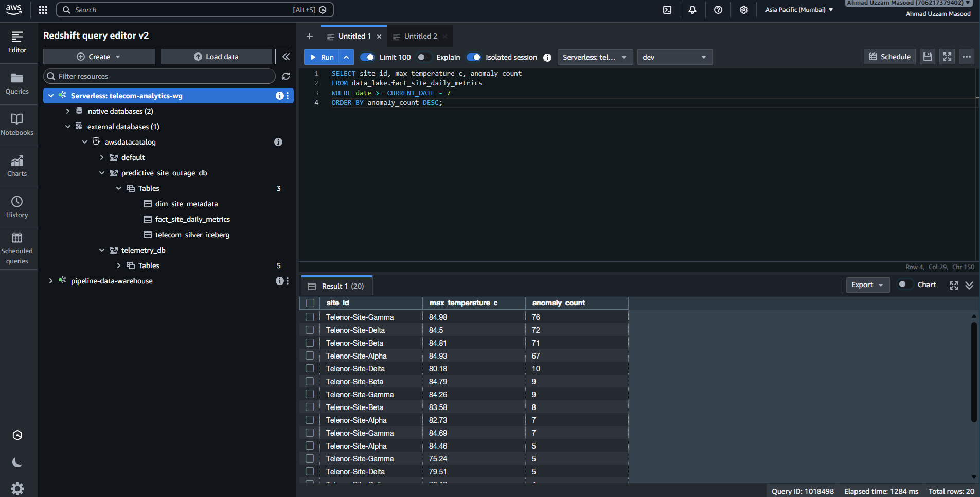Image resolution: width=980 pixels, height=497 pixels.
Task: Open the Asia Pacific (Mumbai) region menu
Action: 799,10
